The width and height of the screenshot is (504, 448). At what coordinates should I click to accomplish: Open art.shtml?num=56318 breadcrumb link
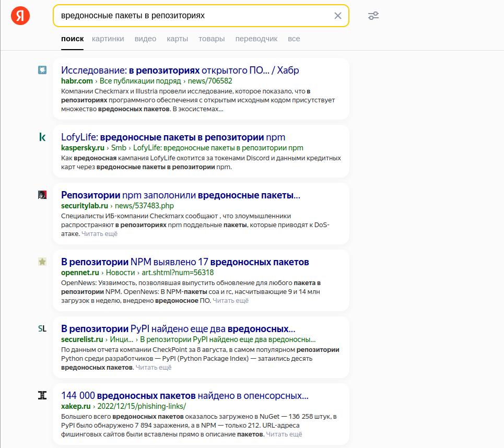click(178, 273)
